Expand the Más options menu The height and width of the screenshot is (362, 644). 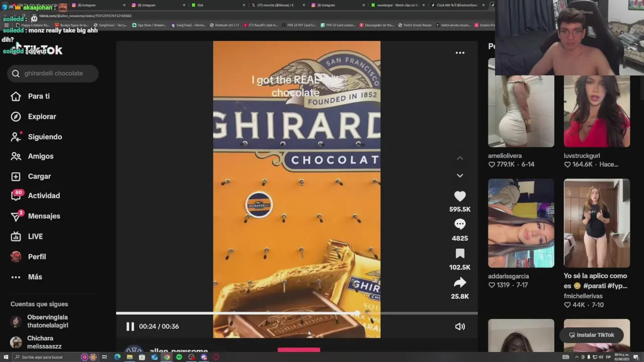coord(26,277)
